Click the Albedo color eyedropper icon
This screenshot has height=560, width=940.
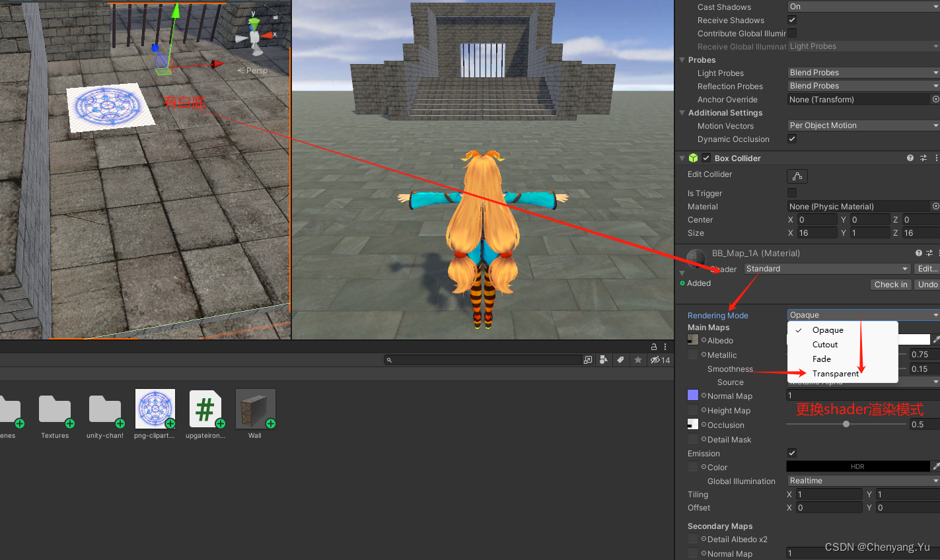point(936,339)
